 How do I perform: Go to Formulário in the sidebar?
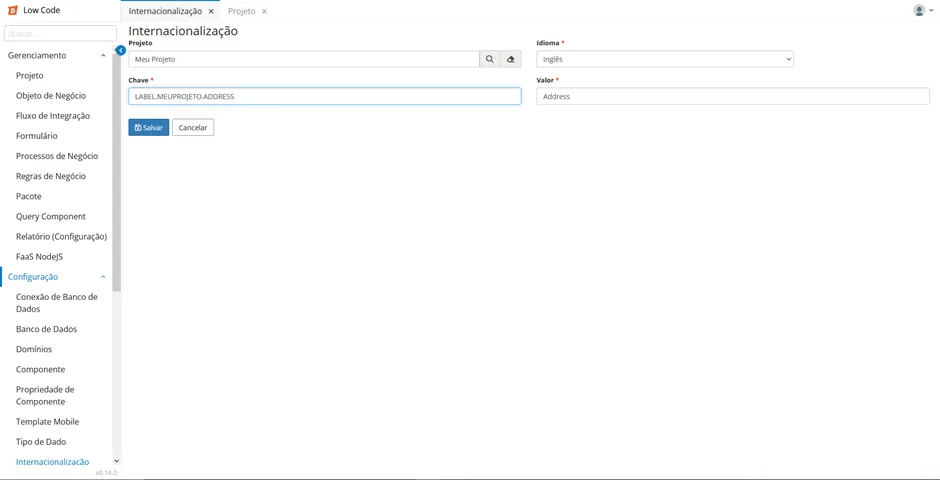coord(37,136)
